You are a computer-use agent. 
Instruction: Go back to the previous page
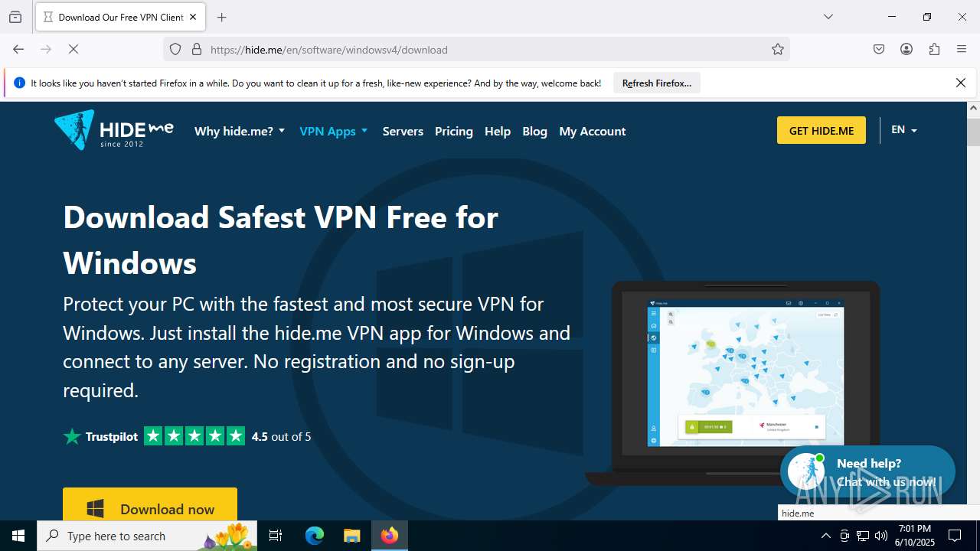18,49
